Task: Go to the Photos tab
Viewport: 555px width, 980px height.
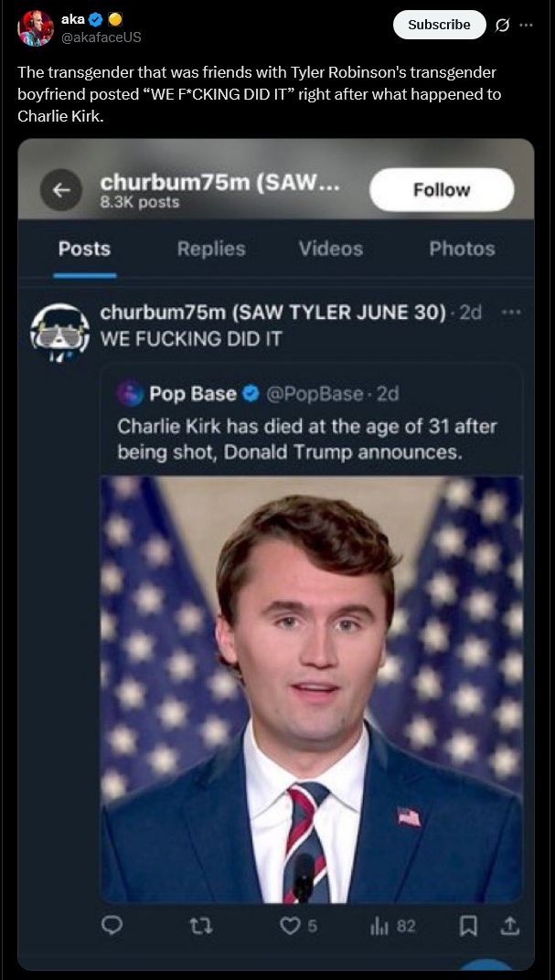Action: click(462, 249)
